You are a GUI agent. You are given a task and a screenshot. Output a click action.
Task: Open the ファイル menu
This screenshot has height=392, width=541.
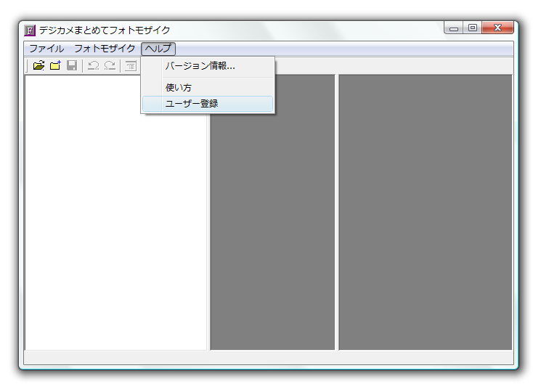(46, 49)
